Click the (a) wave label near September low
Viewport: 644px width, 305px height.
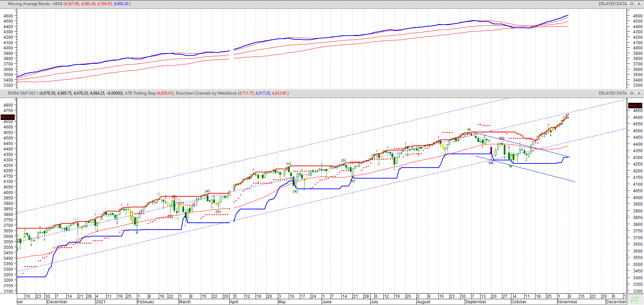click(491, 162)
